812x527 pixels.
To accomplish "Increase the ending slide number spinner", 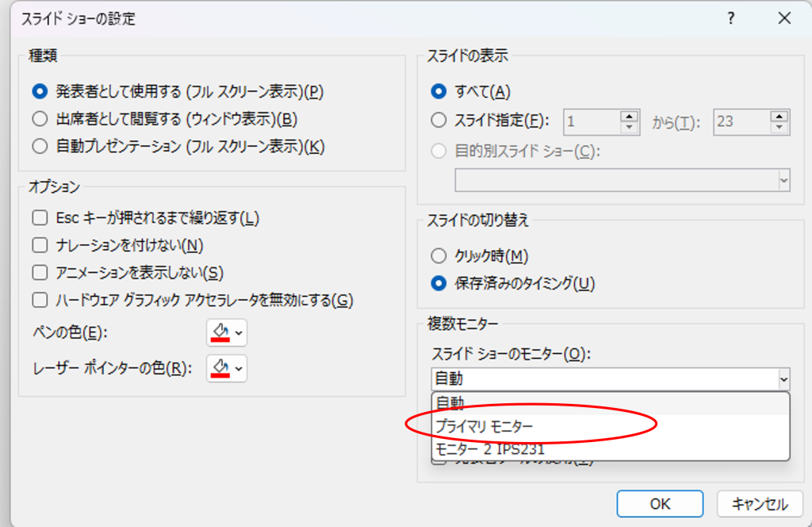I will pos(780,116).
